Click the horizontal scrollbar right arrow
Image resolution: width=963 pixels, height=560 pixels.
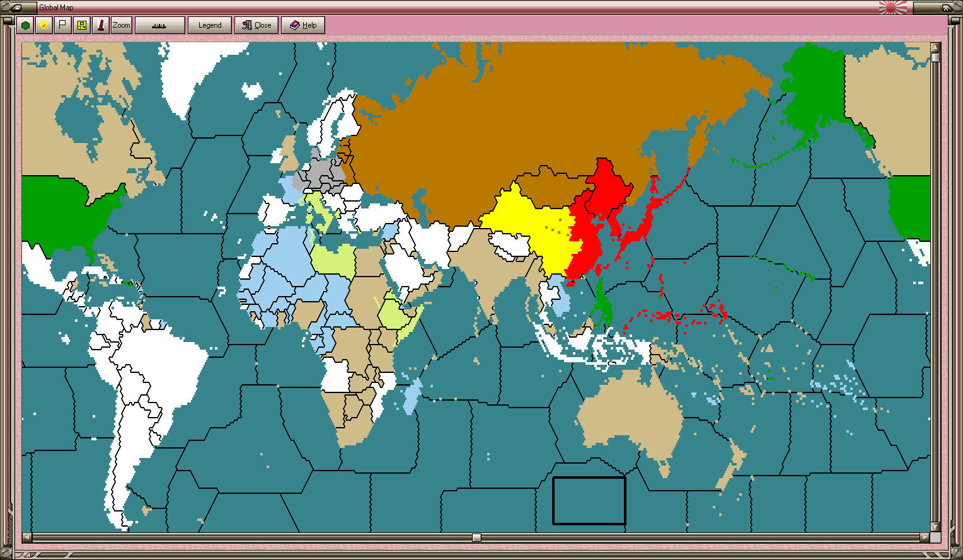pos(925,537)
